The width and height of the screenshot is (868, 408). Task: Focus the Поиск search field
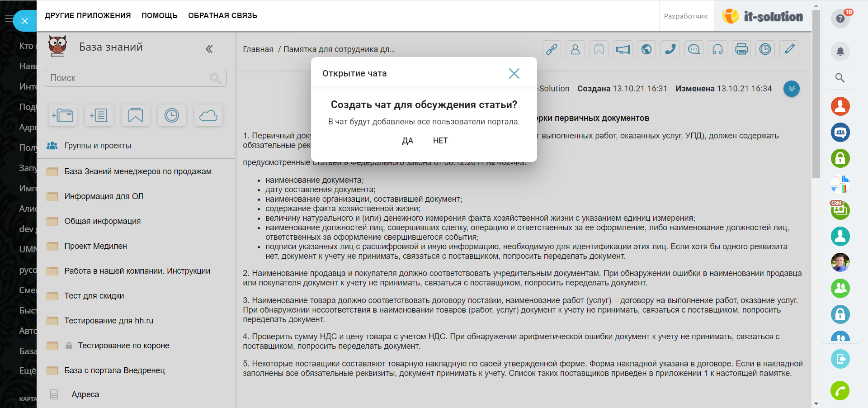click(x=136, y=78)
